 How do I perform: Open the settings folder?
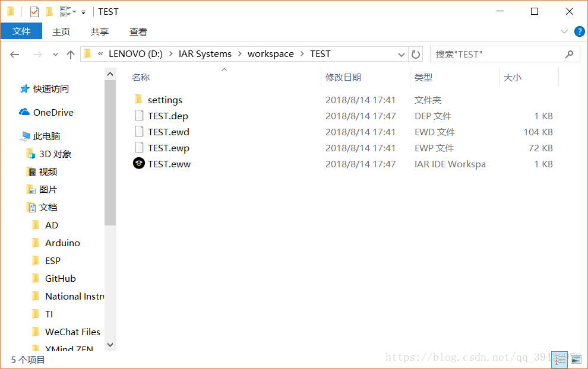pyautogui.click(x=165, y=100)
